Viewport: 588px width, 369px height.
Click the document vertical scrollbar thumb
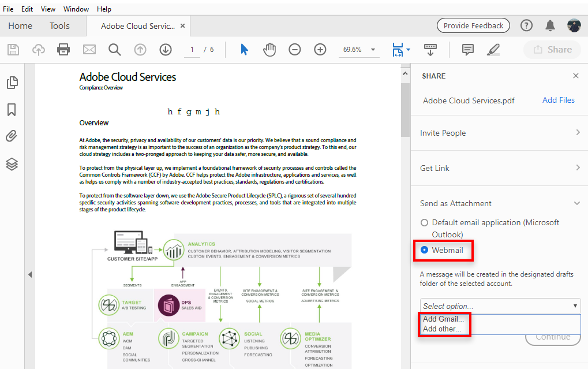(x=405, y=110)
